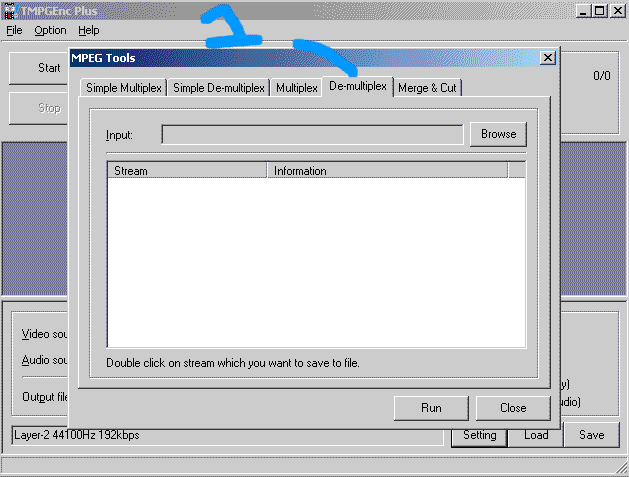
Task: Open the Merge & Cut tab
Action: point(427,88)
